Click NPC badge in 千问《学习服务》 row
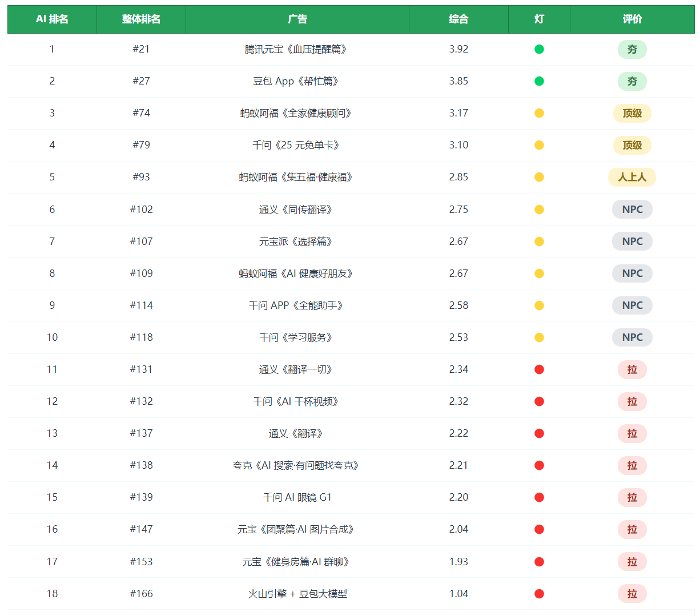700x616 pixels. pos(632,337)
